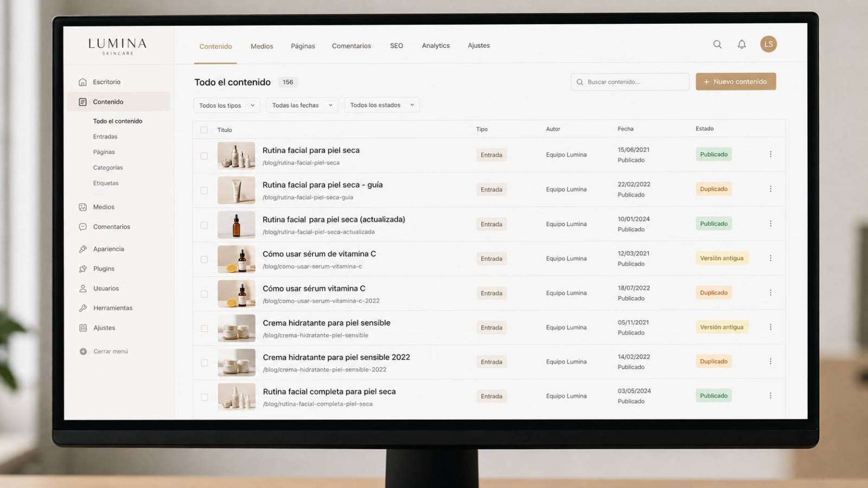The image size is (868, 488).
Task: Switch to the Analytics top tab
Action: [x=436, y=46]
